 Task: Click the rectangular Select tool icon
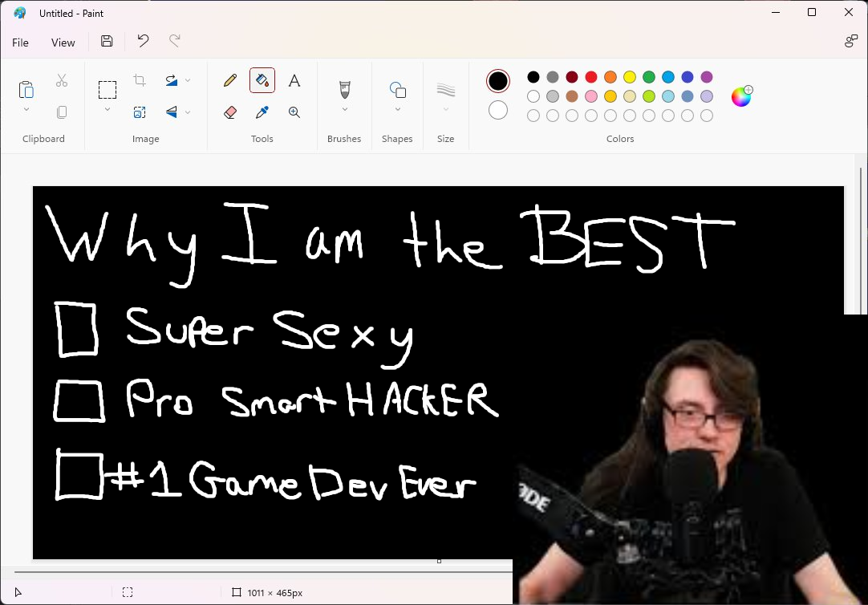pyautogui.click(x=107, y=90)
